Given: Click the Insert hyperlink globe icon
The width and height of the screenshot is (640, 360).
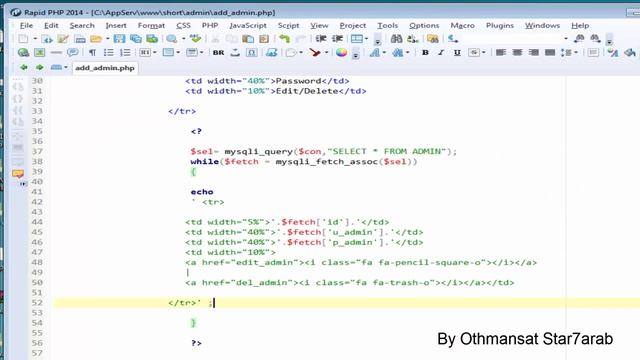Looking at the screenshot, I should [23, 52].
